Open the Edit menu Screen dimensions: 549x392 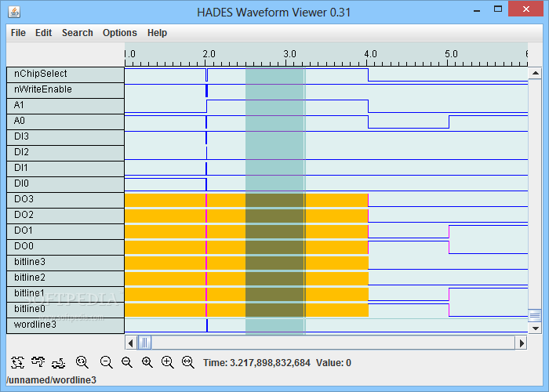pyautogui.click(x=43, y=33)
